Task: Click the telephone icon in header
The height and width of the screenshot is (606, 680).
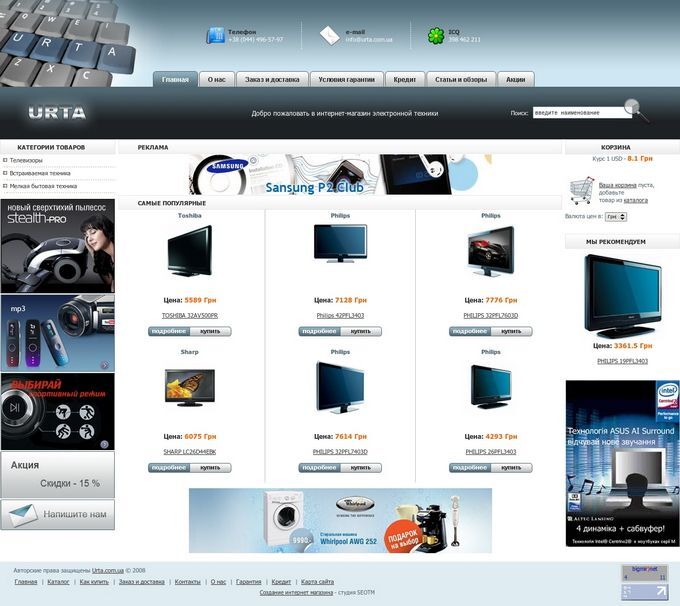Action: coord(215,35)
